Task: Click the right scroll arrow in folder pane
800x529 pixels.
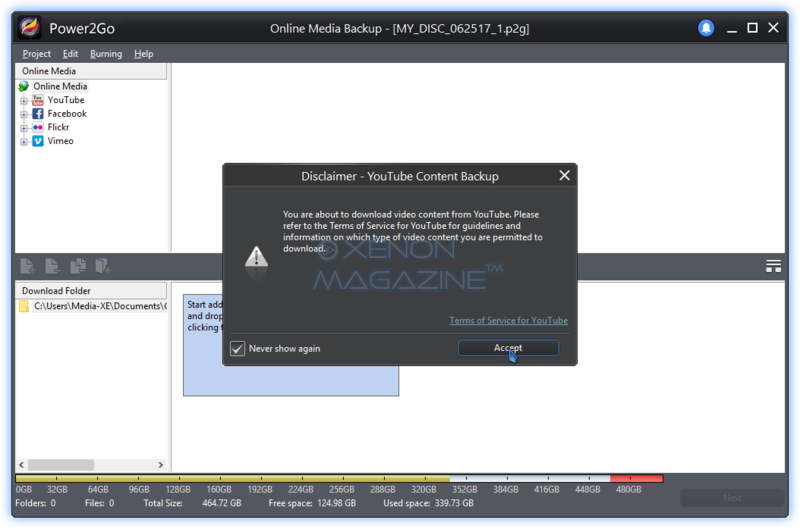Action: (161, 465)
